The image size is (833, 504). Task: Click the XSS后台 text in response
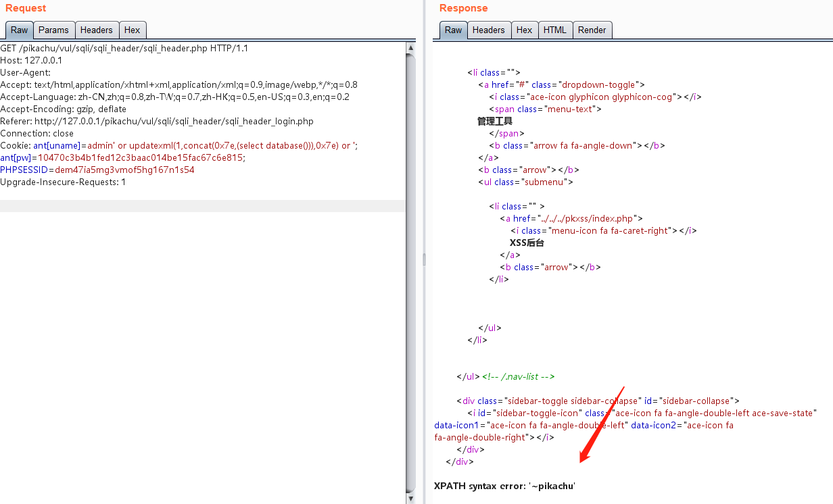pos(527,243)
